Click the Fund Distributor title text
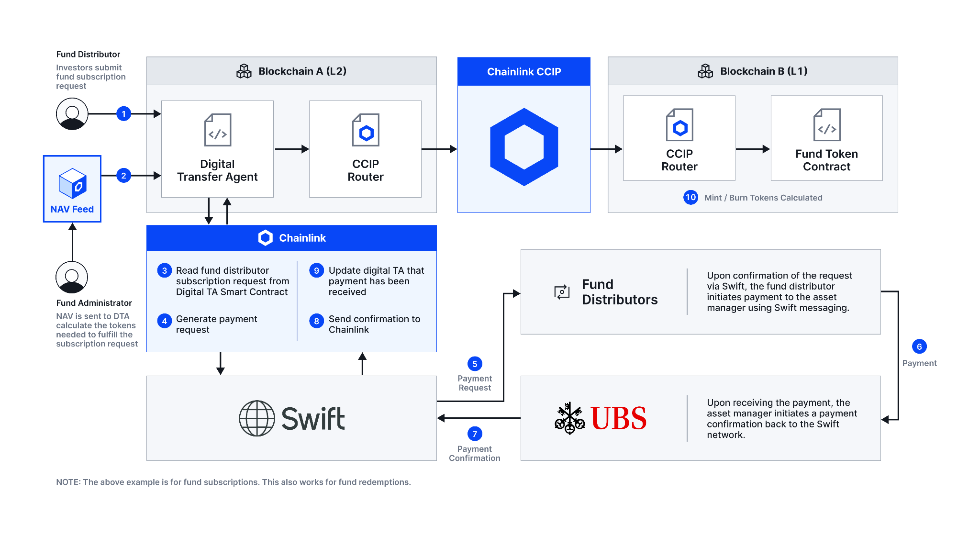Image resolution: width=980 pixels, height=536 pixels. tap(88, 54)
